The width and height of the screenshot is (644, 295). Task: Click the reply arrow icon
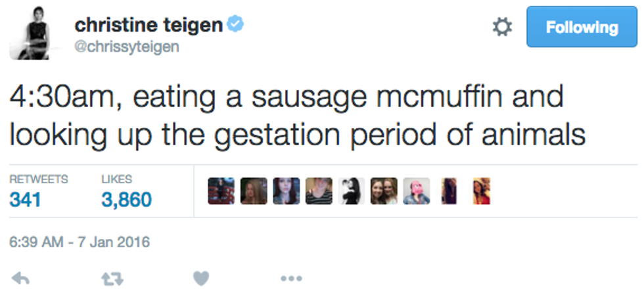tap(21, 278)
